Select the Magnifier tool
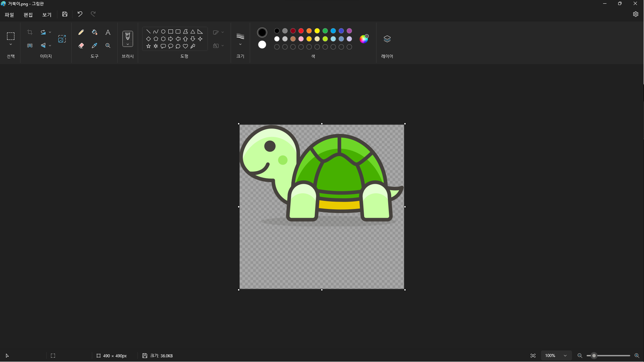644x362 pixels. pyautogui.click(x=108, y=46)
